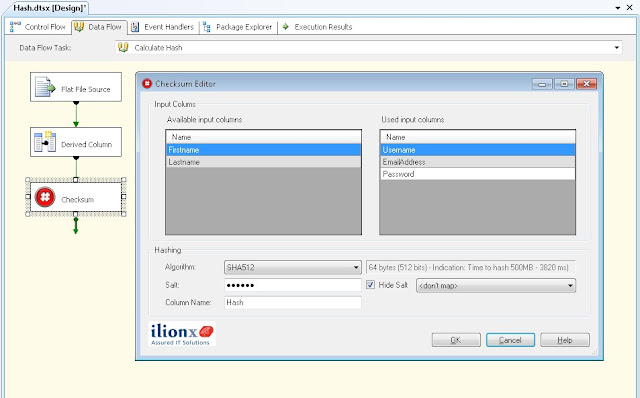Screen dimensions: 640x398
Task: Go to the Event Handlers tab
Action: tap(162, 27)
